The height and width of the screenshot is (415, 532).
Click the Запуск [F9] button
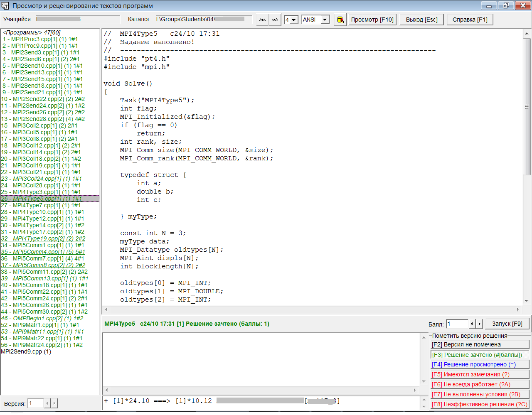point(507,324)
